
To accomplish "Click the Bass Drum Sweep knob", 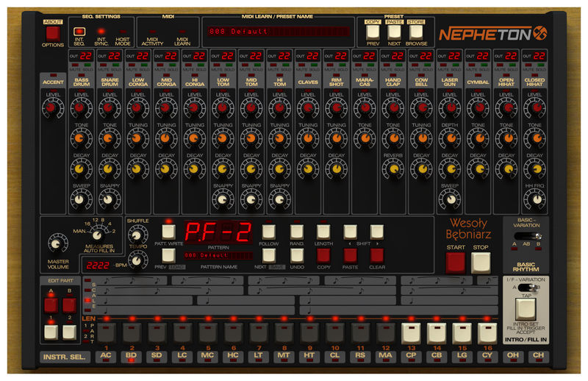I will pos(81,199).
